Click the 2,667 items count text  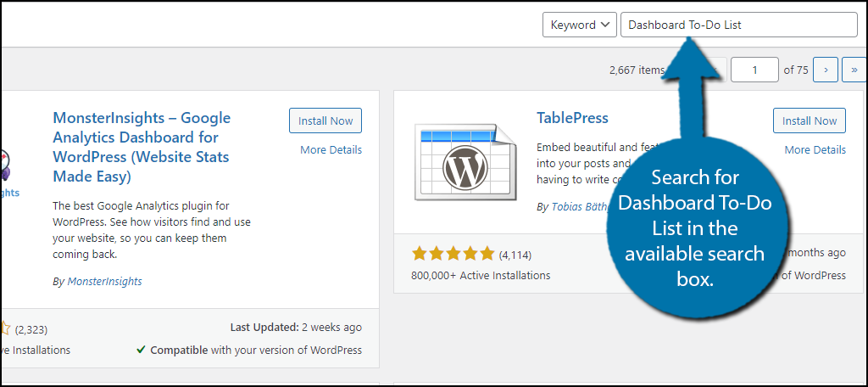pos(637,70)
